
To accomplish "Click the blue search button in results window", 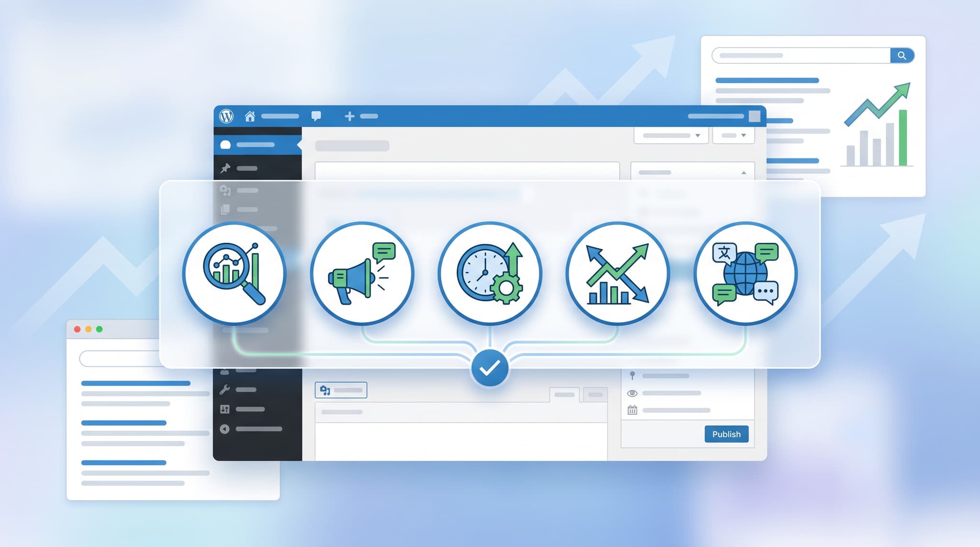I will (902, 56).
